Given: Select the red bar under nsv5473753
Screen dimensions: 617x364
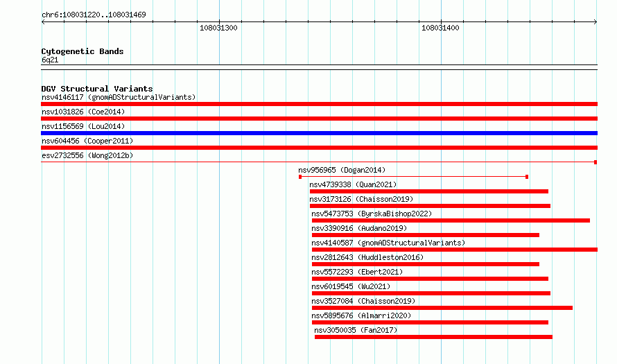Looking at the screenshot, I should click(451, 220).
